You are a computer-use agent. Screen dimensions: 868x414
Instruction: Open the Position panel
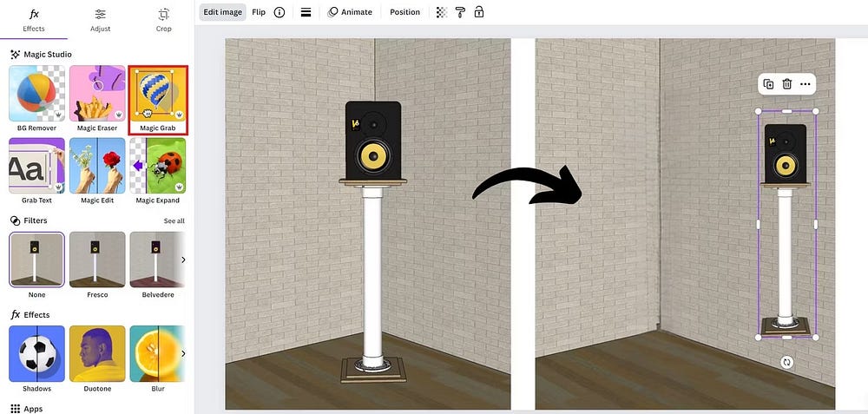point(404,12)
